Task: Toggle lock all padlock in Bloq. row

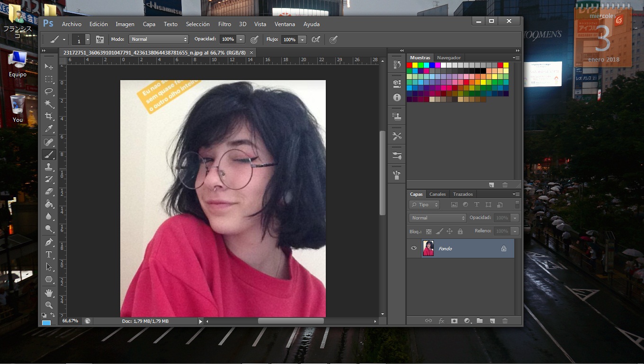Action: (460, 231)
